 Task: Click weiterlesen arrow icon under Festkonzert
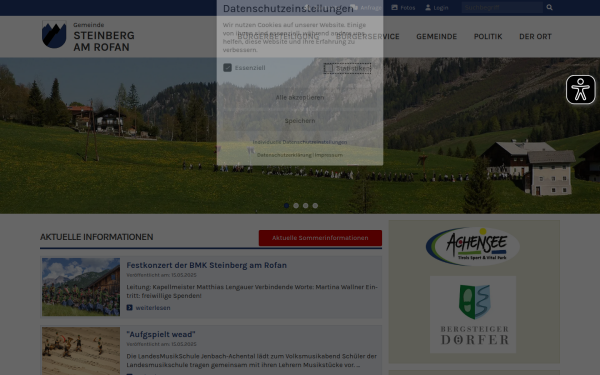pos(130,308)
